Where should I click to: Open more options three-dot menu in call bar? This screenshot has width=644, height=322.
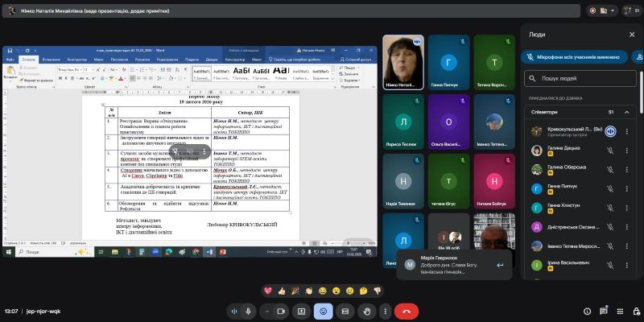385,311
